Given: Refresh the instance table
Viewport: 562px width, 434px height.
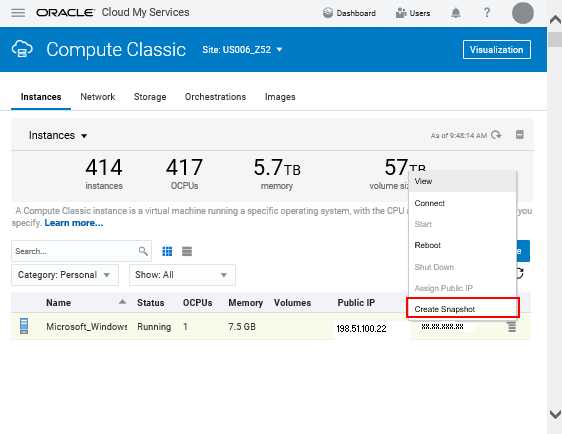Looking at the screenshot, I should (520, 273).
